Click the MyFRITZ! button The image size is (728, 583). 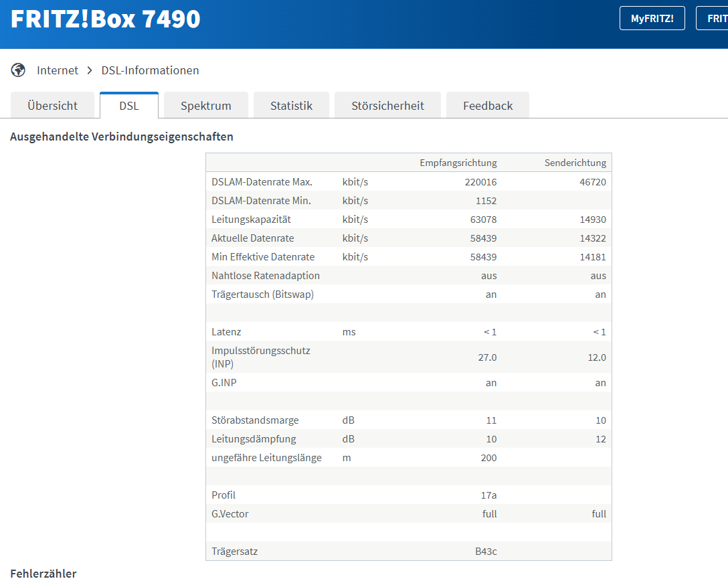pos(652,18)
